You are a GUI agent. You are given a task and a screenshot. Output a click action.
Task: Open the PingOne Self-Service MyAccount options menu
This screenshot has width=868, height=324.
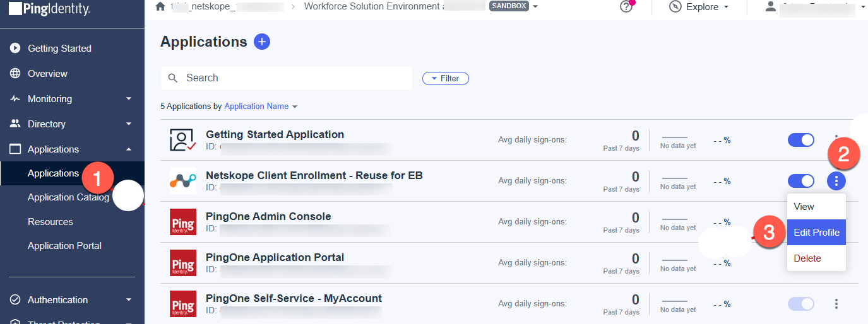[x=836, y=304]
